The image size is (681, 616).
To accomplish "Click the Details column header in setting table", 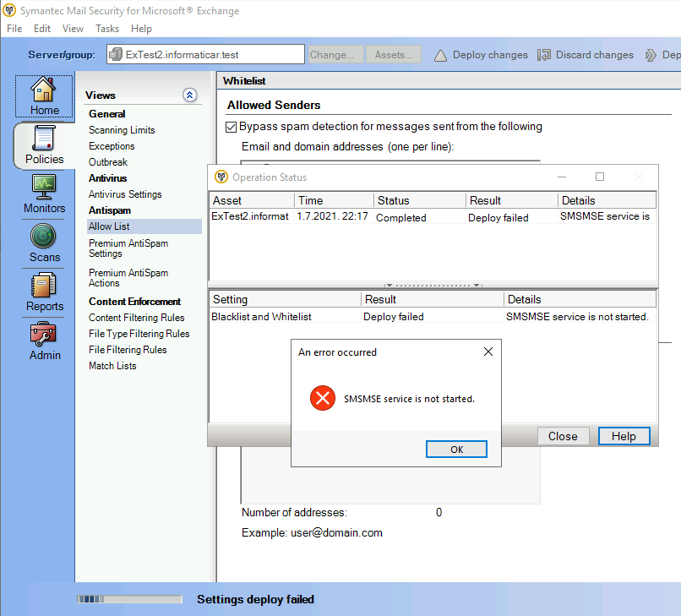I will 580,299.
